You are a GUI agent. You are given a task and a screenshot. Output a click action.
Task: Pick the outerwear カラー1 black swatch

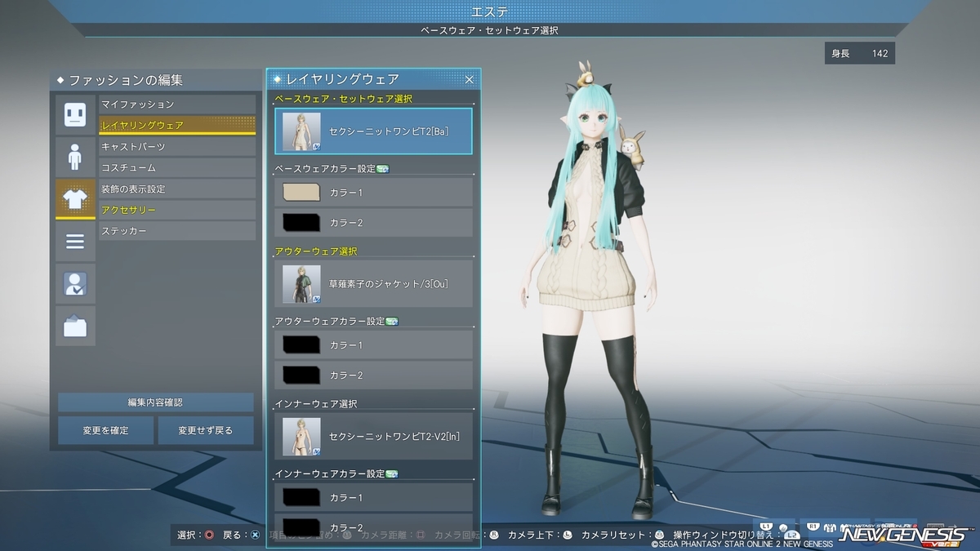click(x=301, y=345)
